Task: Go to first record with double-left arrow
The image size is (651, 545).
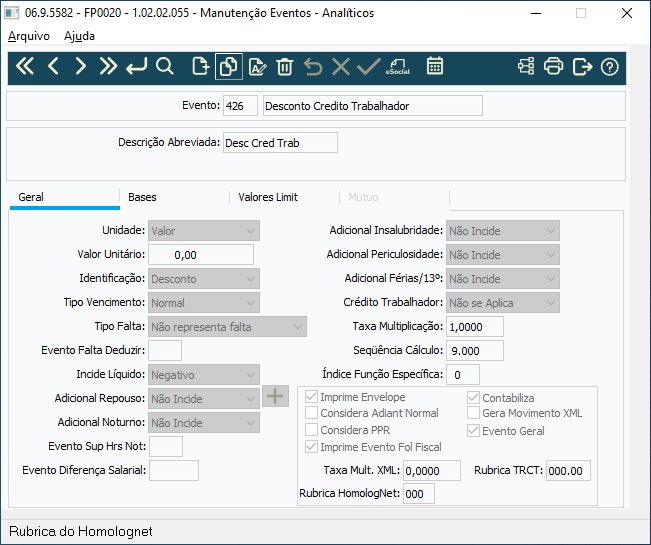Action: coord(25,66)
